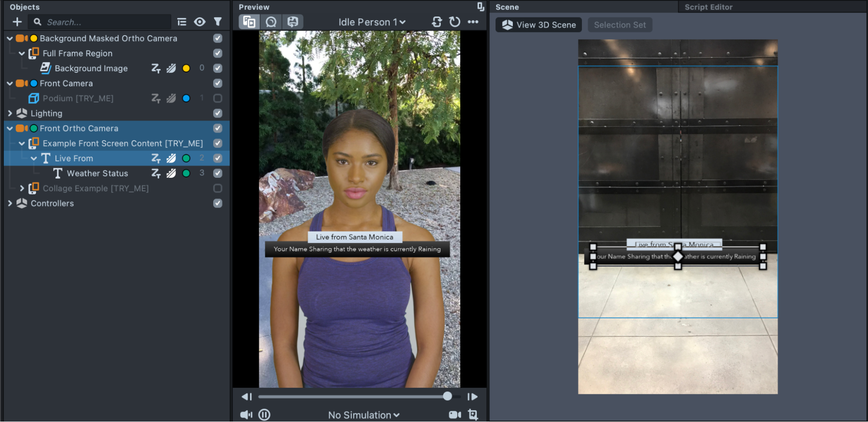Click the crop icon at bottom of Preview
Image resolution: width=868 pixels, height=422 pixels.
pyautogui.click(x=473, y=415)
